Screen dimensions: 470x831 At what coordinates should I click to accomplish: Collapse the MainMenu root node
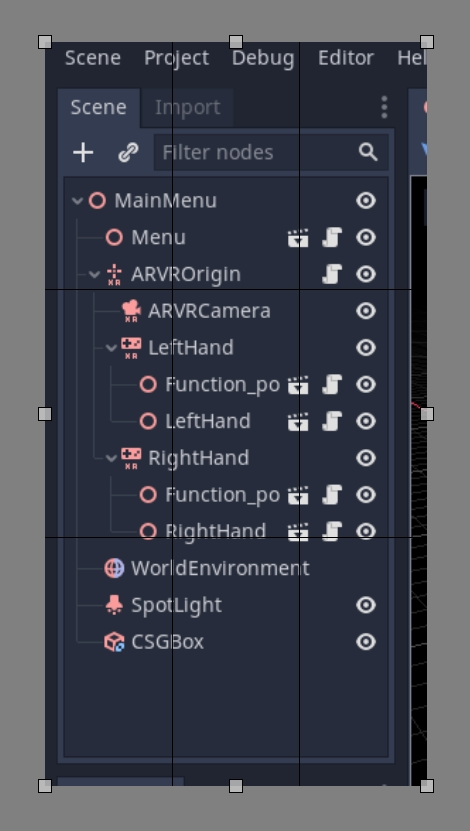pos(77,201)
